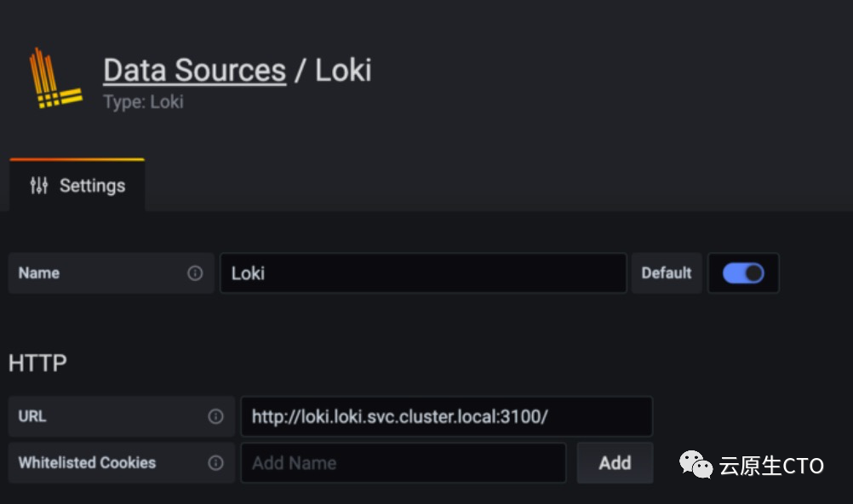Open the Data Sources breadcrumb link
Screen dimensions: 853x504
point(194,71)
